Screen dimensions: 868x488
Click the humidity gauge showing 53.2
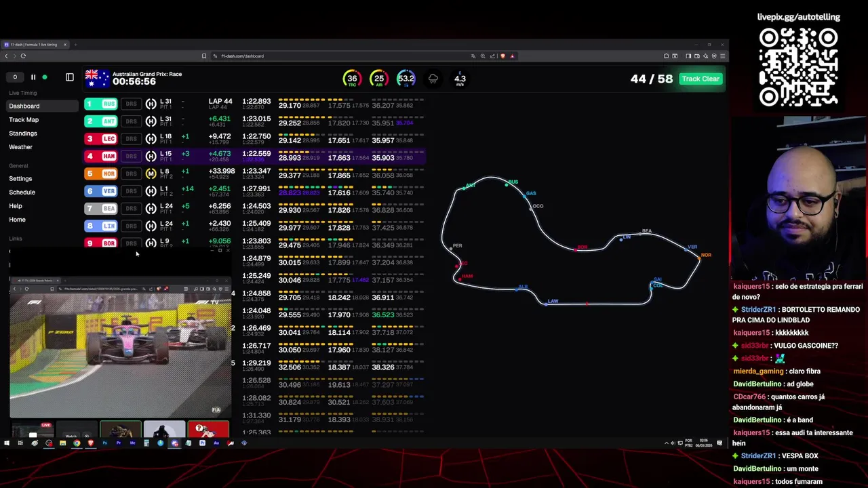(x=406, y=79)
